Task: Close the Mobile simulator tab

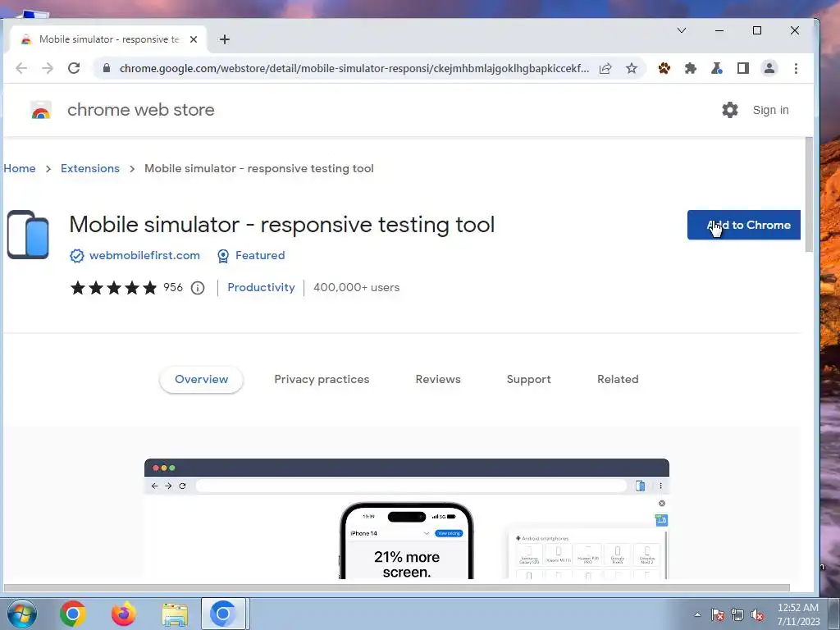Action: coord(194,39)
